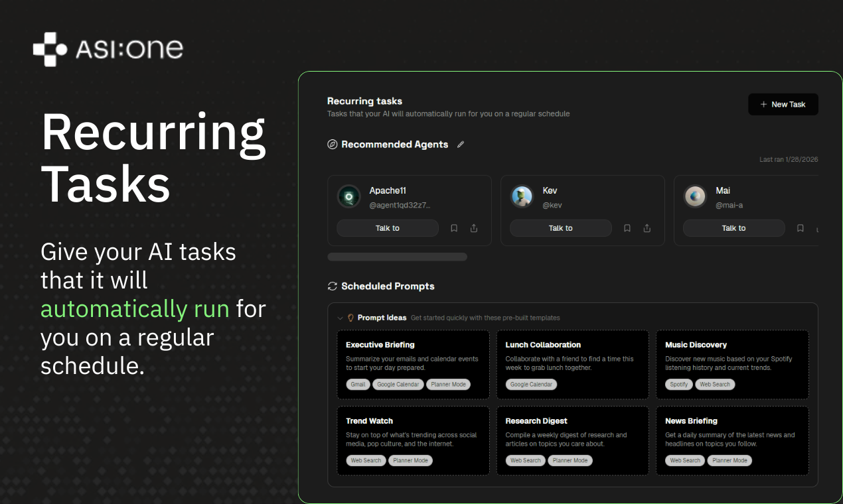Click the Spotify tag in Music Discovery

(679, 385)
